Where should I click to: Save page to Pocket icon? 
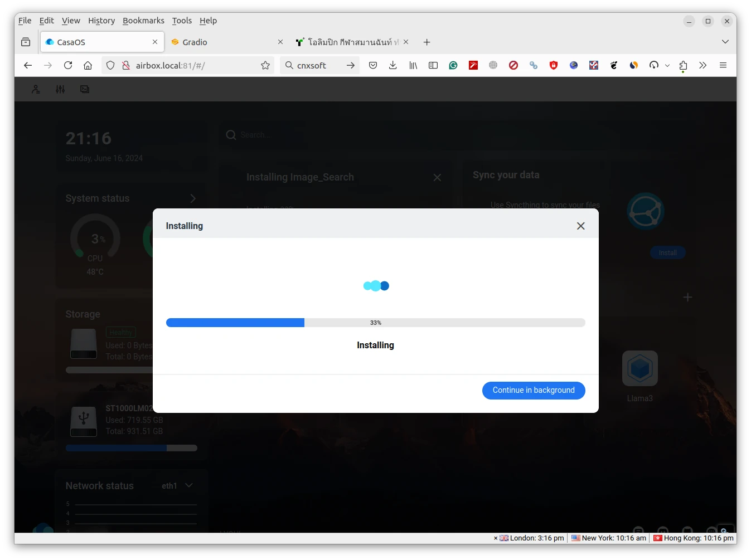click(373, 65)
